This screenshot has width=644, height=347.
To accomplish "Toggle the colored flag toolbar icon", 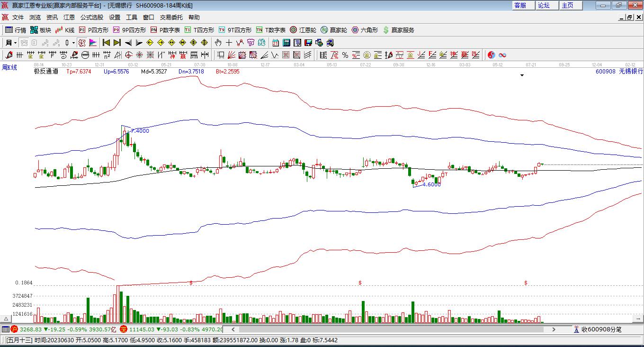I will (x=93, y=43).
